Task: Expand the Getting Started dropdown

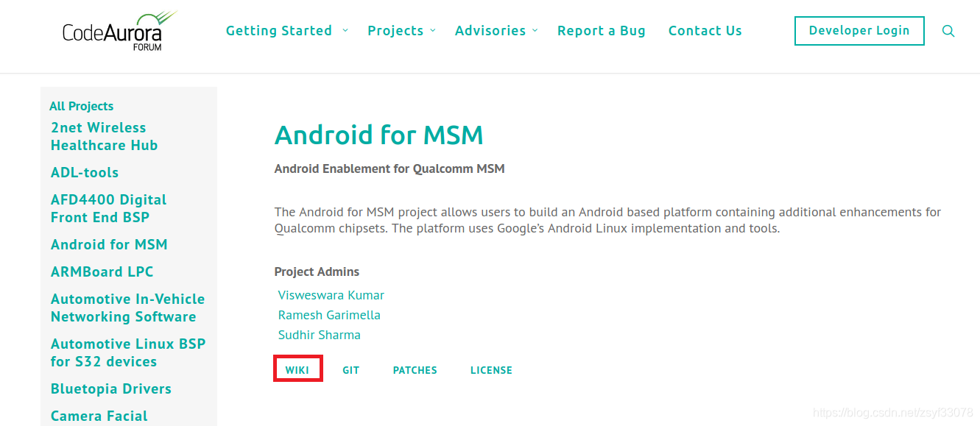Action: [279, 30]
